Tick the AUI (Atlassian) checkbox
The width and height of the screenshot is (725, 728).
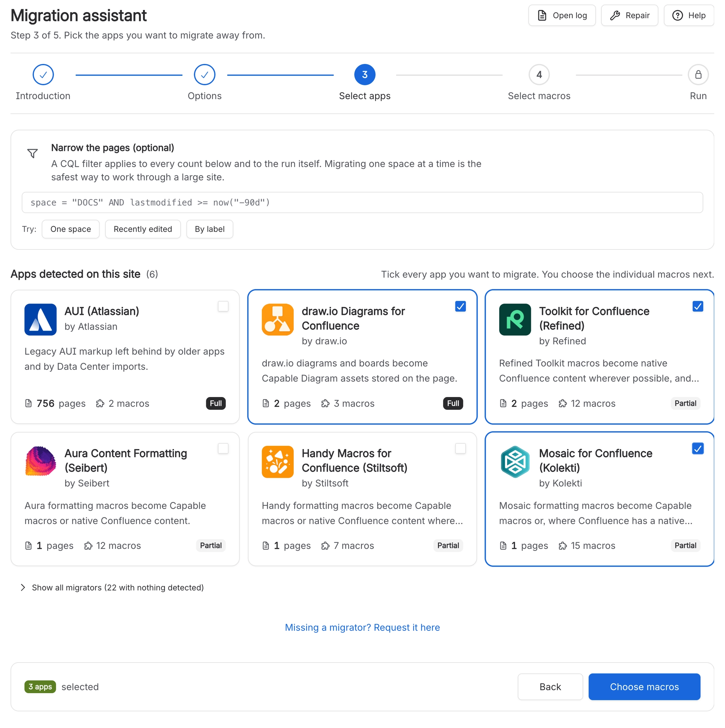point(223,306)
